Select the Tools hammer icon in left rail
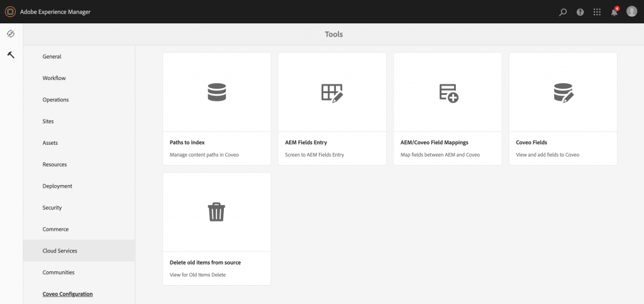Viewport: 644px width, 304px height. coord(11,55)
